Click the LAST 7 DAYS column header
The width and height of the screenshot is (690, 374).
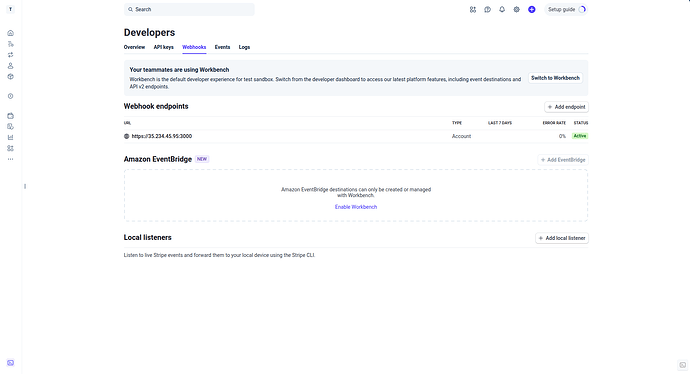coord(500,123)
